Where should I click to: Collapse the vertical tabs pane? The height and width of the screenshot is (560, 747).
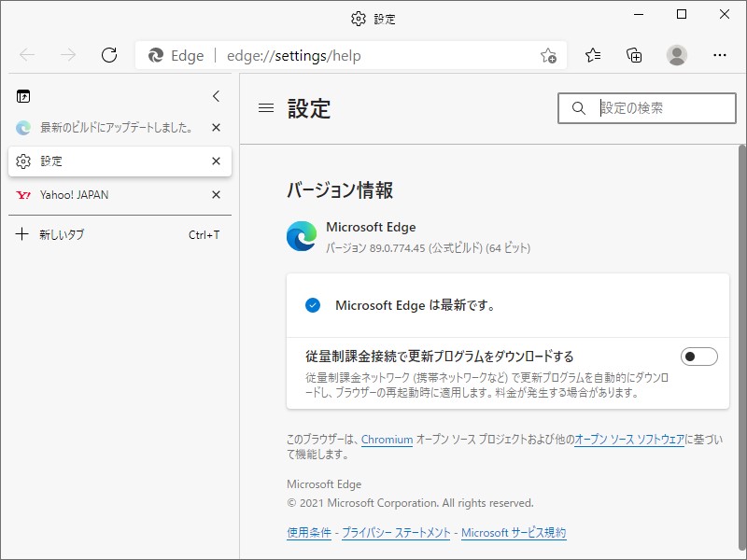pos(216,95)
